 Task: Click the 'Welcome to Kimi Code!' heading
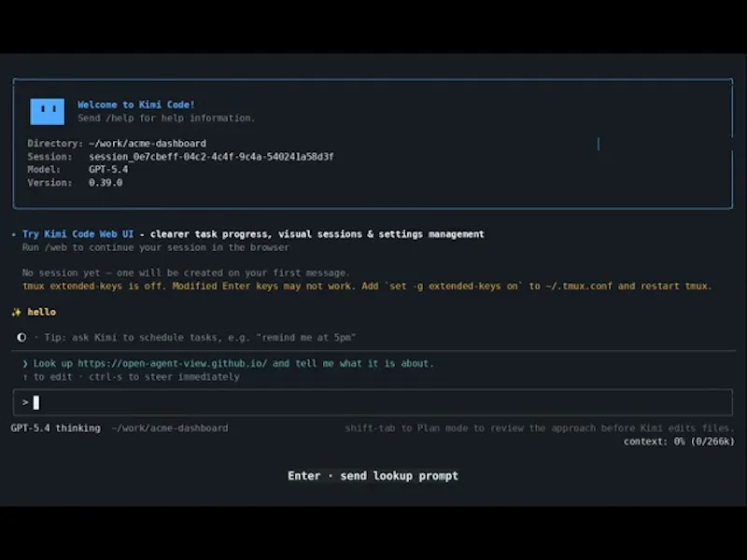[x=136, y=105]
